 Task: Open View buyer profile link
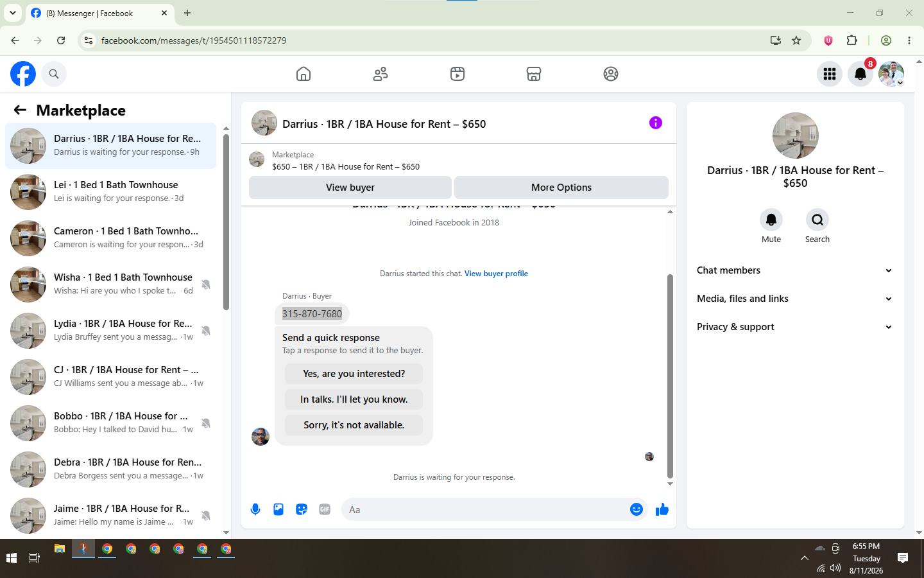[496, 274]
